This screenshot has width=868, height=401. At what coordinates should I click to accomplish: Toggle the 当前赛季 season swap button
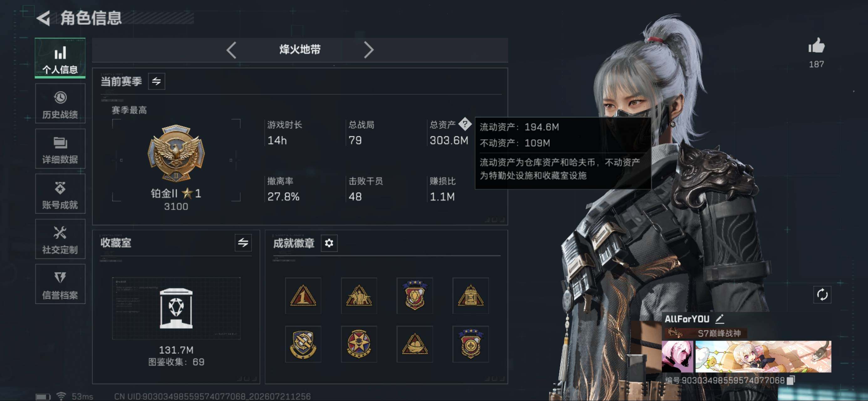point(156,81)
